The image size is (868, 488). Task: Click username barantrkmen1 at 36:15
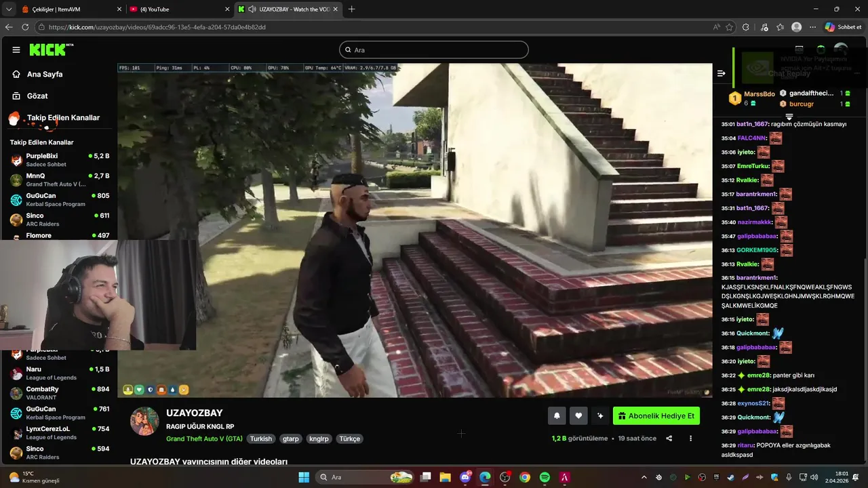tap(757, 277)
